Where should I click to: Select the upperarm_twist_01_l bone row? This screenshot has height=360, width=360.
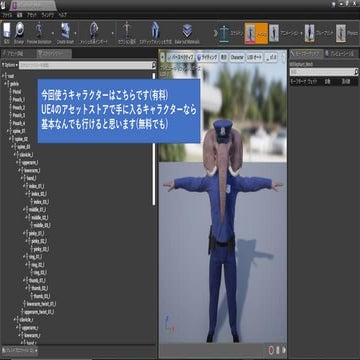[x=39, y=312]
